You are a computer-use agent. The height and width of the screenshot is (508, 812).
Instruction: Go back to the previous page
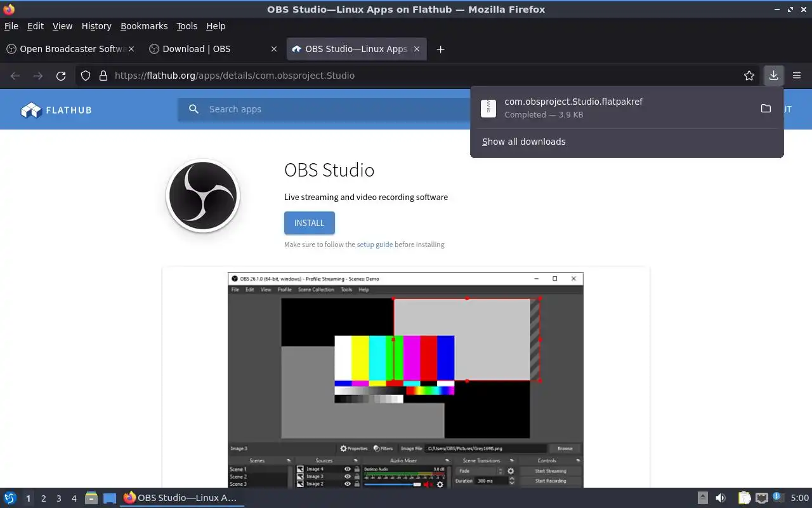point(15,76)
